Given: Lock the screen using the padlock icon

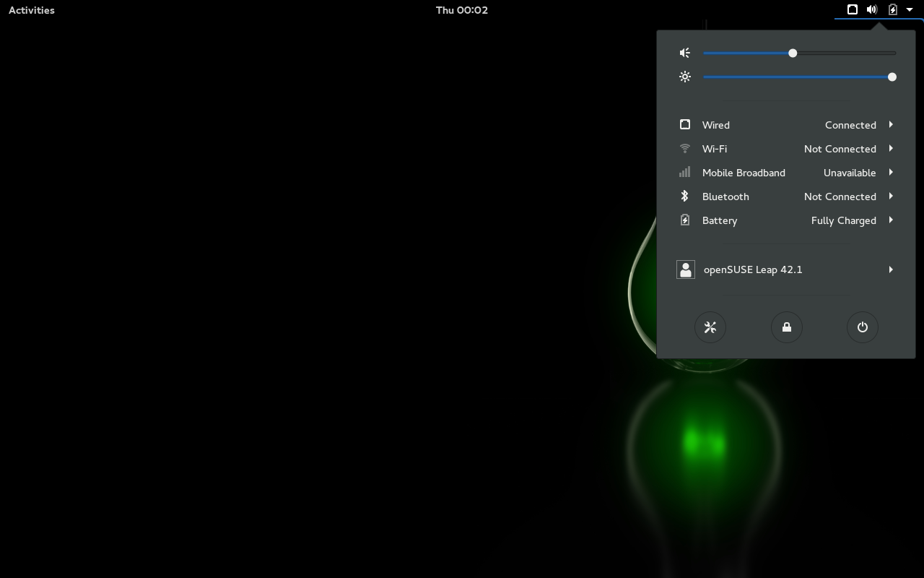Looking at the screenshot, I should (x=786, y=327).
